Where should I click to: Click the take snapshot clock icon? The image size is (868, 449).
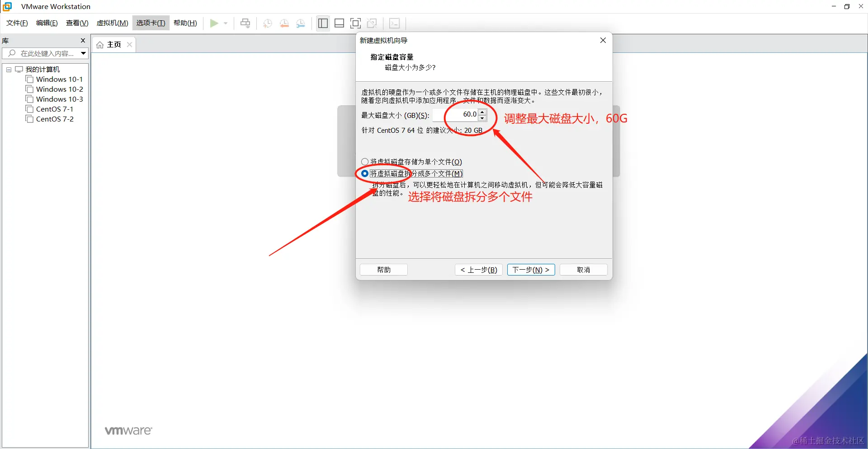click(268, 23)
